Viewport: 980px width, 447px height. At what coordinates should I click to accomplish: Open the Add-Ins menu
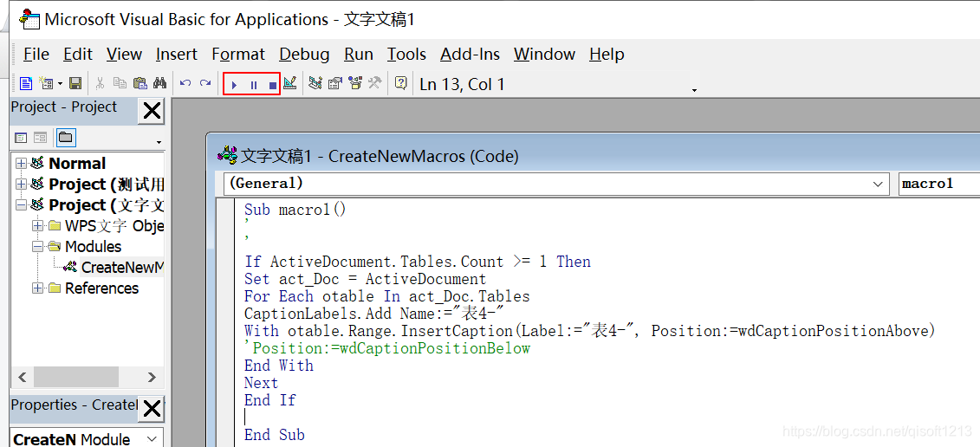[x=470, y=55]
